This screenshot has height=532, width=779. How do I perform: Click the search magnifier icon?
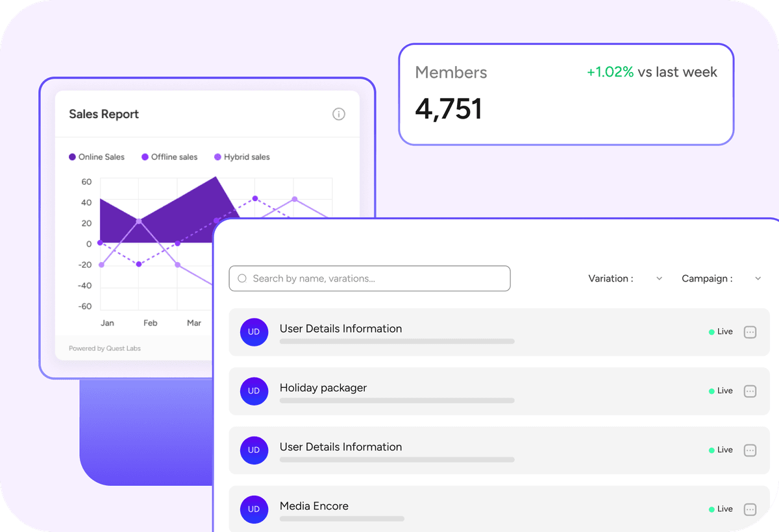coord(241,278)
